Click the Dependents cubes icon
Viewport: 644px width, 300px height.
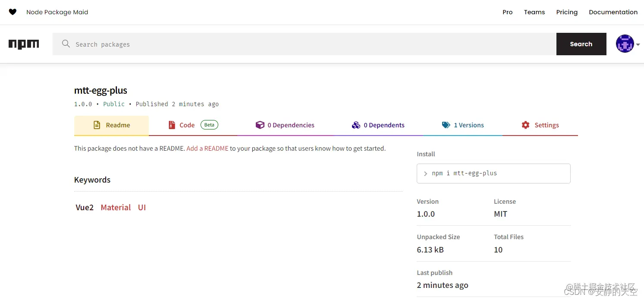[356, 125]
